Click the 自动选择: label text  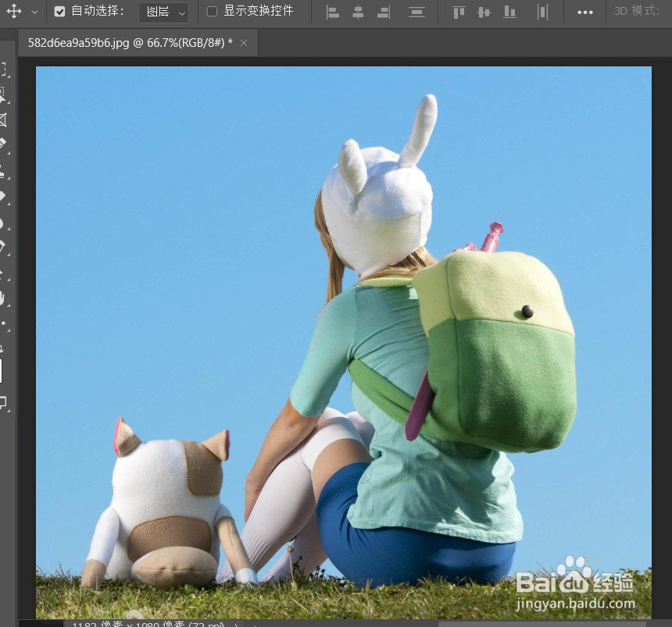[98, 11]
